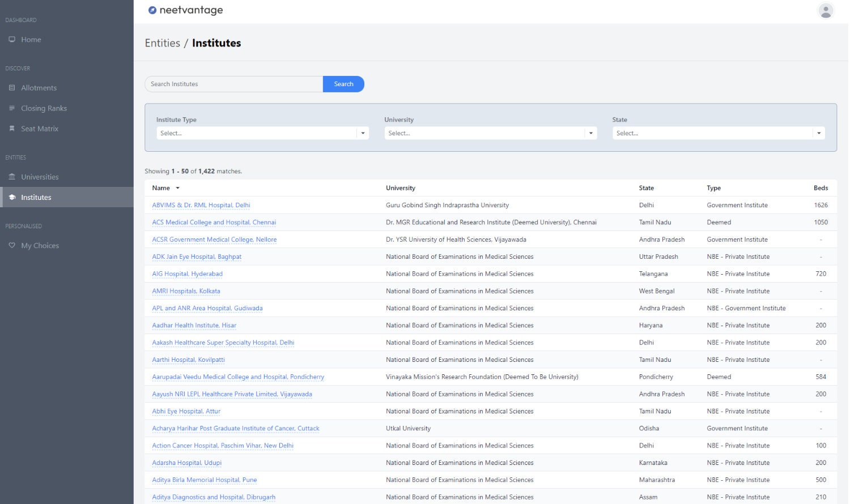Click the My Choices heart icon
Screen dimensions: 850x504
click(12, 245)
